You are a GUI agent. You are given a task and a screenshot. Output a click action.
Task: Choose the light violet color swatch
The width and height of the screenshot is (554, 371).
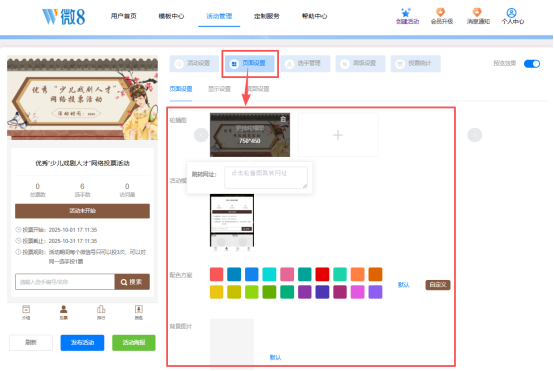[375, 292]
